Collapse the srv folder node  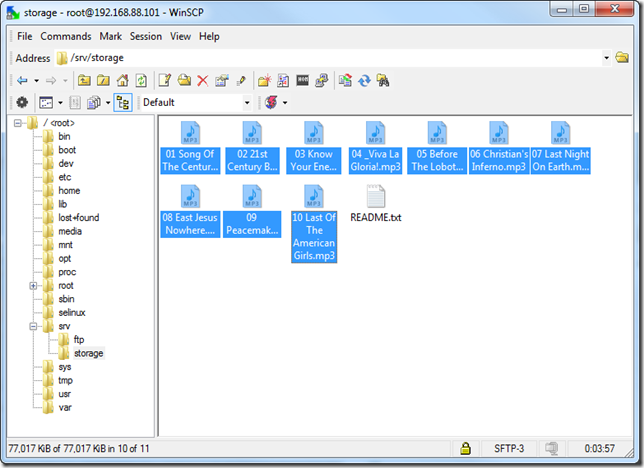(33, 326)
